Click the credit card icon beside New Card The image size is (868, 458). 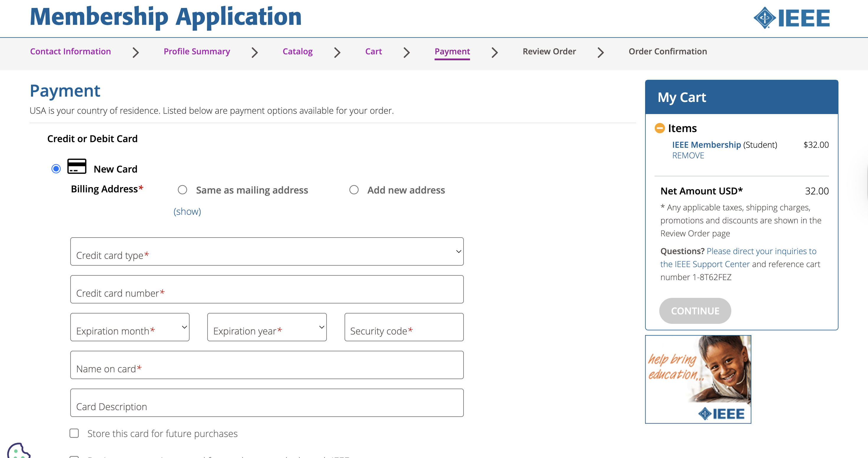(x=77, y=167)
